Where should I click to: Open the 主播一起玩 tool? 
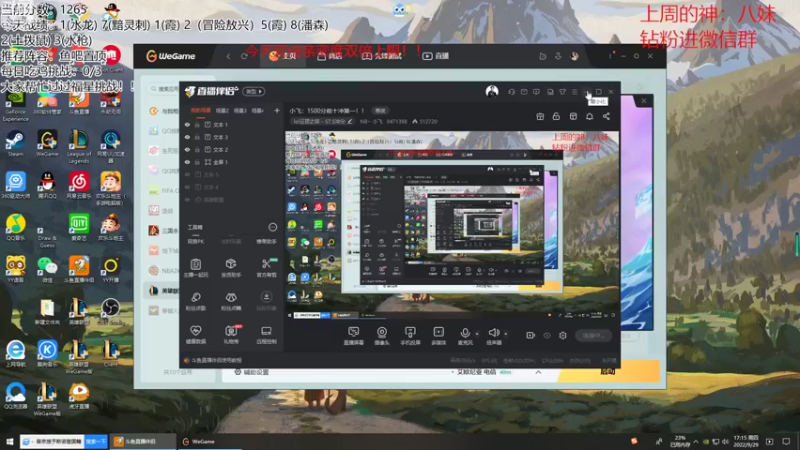(x=196, y=267)
